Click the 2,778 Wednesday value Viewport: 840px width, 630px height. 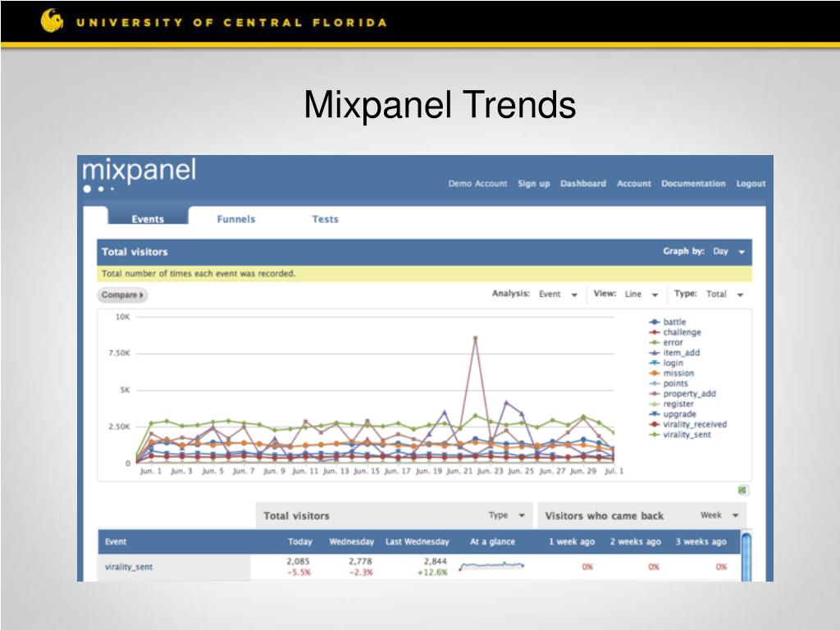coord(360,561)
